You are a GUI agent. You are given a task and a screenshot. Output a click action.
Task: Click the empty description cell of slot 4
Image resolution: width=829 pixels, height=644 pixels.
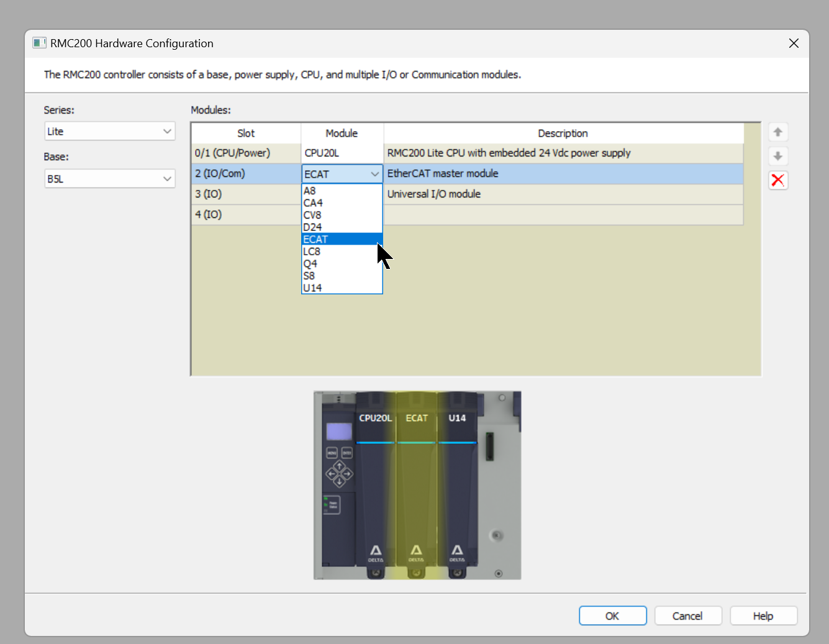tap(563, 215)
